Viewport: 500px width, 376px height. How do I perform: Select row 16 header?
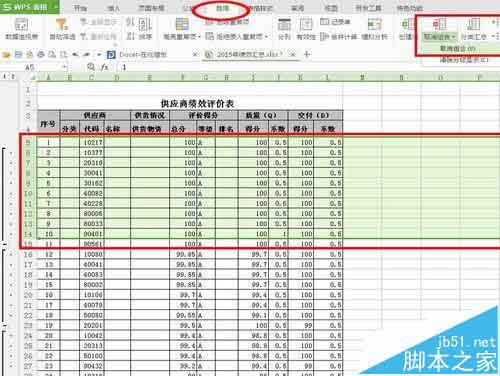point(28,255)
